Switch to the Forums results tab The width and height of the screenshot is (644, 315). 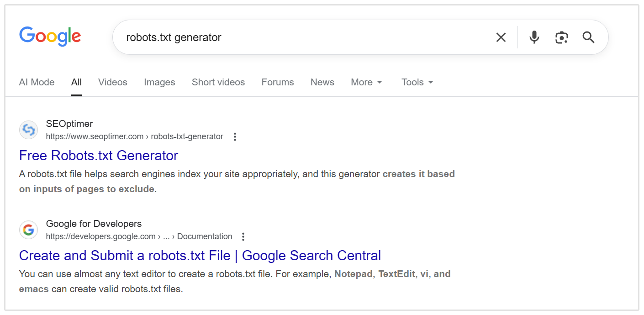(x=277, y=82)
